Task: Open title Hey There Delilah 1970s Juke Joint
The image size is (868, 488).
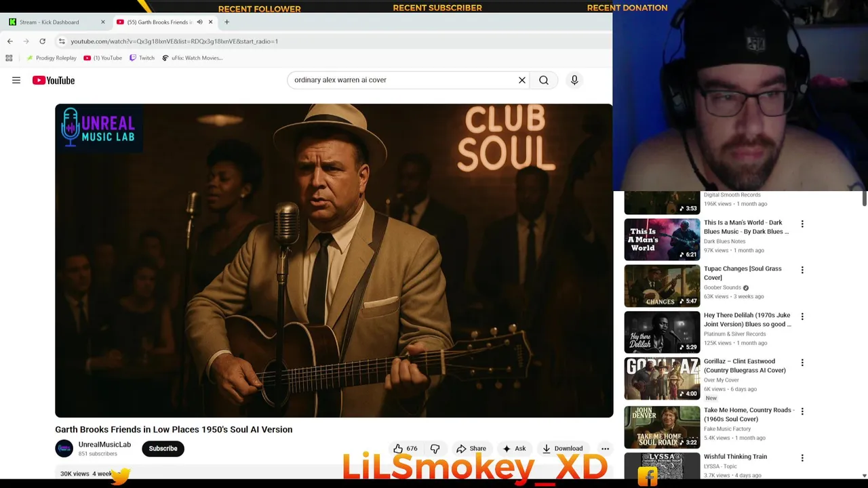Action: 747,320
